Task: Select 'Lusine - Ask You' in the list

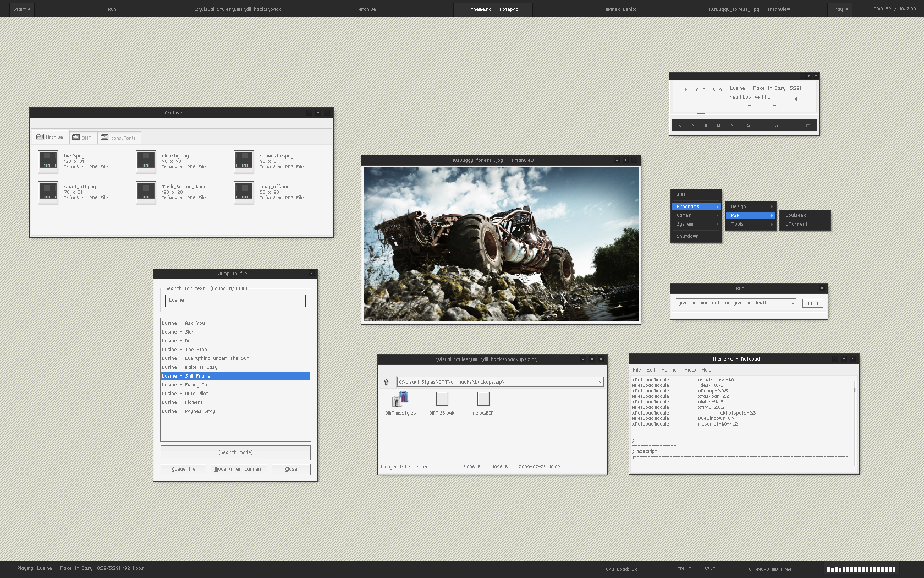Action: coord(235,323)
